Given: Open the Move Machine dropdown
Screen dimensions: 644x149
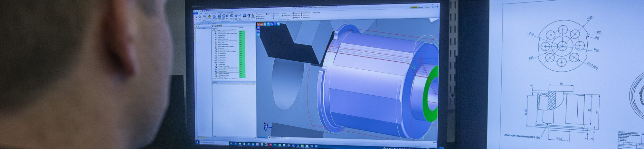Looking at the screenshot, I should [x=260, y=16].
